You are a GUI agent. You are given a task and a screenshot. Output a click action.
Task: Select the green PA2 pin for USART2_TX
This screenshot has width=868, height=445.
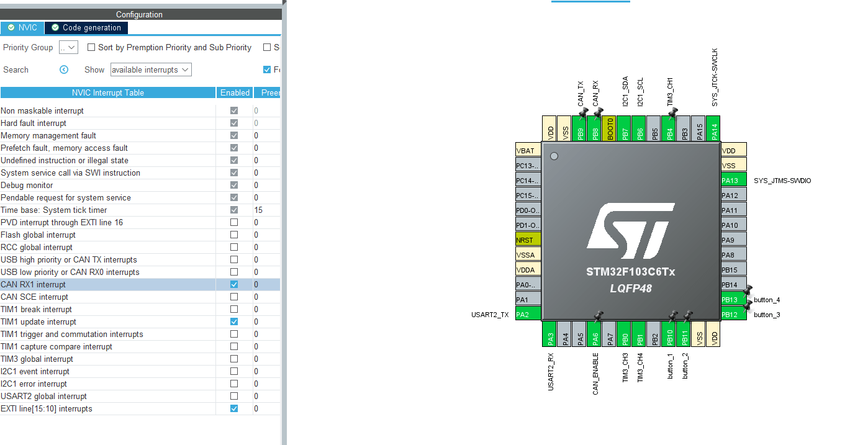click(527, 313)
